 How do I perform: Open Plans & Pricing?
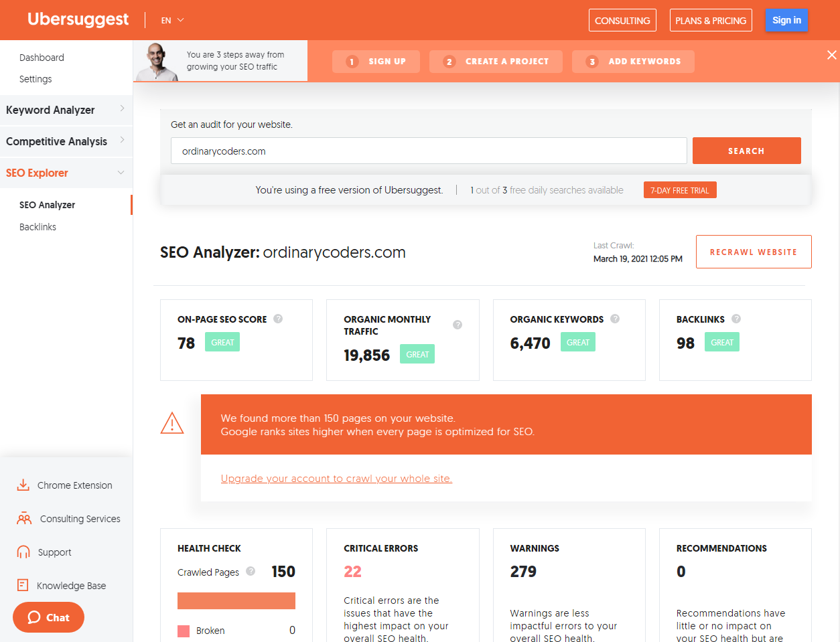pos(711,20)
